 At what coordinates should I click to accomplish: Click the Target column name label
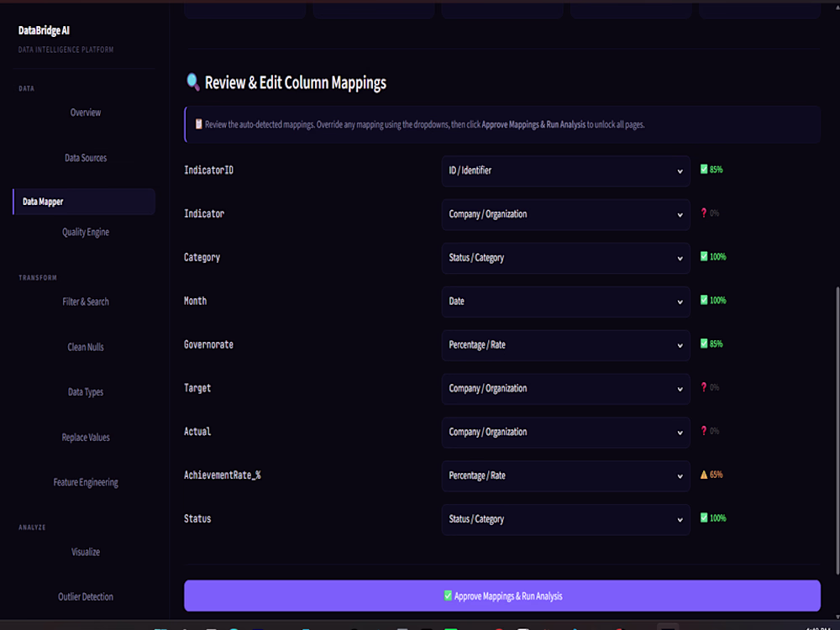(197, 388)
